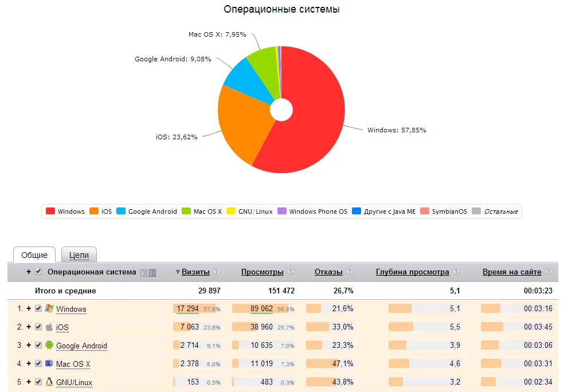Select the Общие tab
This screenshot has width=568, height=392.
point(34,255)
